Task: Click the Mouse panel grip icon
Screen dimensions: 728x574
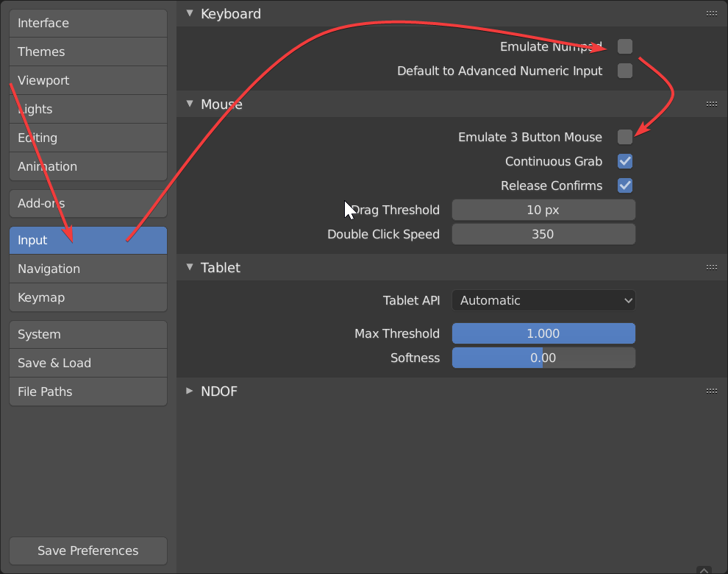Action: click(711, 104)
